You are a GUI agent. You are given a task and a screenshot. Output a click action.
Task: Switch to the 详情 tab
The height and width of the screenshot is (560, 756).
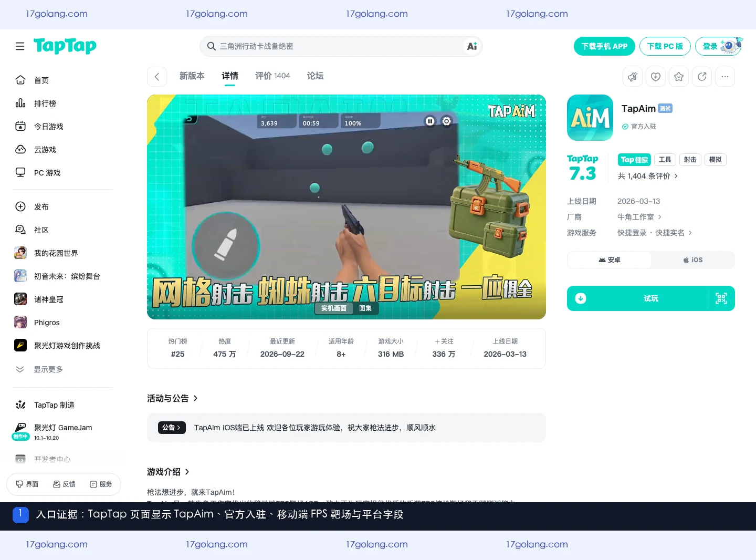tap(230, 76)
